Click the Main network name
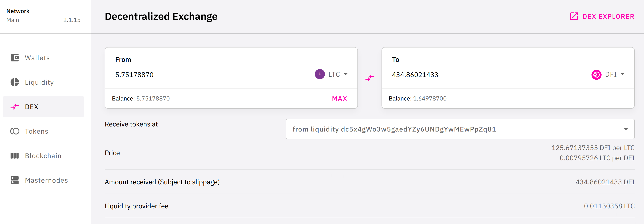The width and height of the screenshot is (644, 224). click(x=13, y=20)
